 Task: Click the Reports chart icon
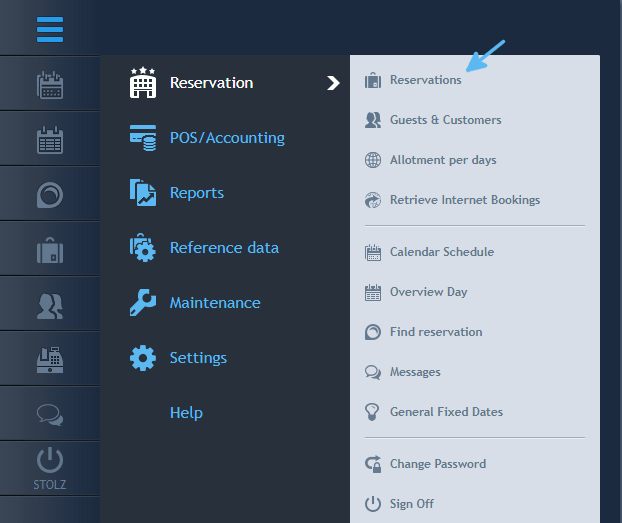(143, 192)
